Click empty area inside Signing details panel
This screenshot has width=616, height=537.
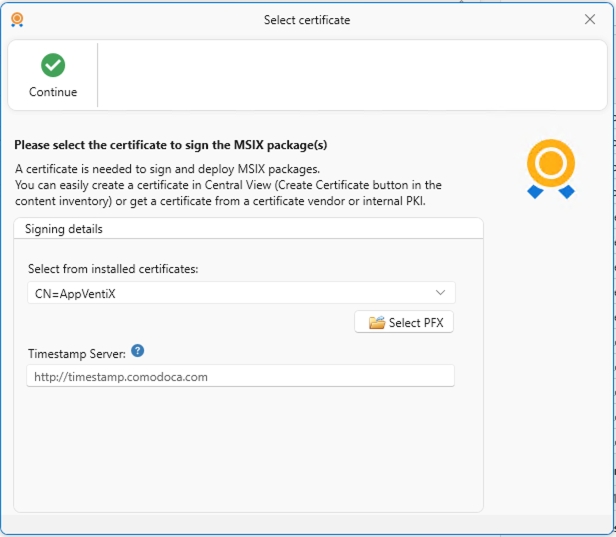[248, 450]
